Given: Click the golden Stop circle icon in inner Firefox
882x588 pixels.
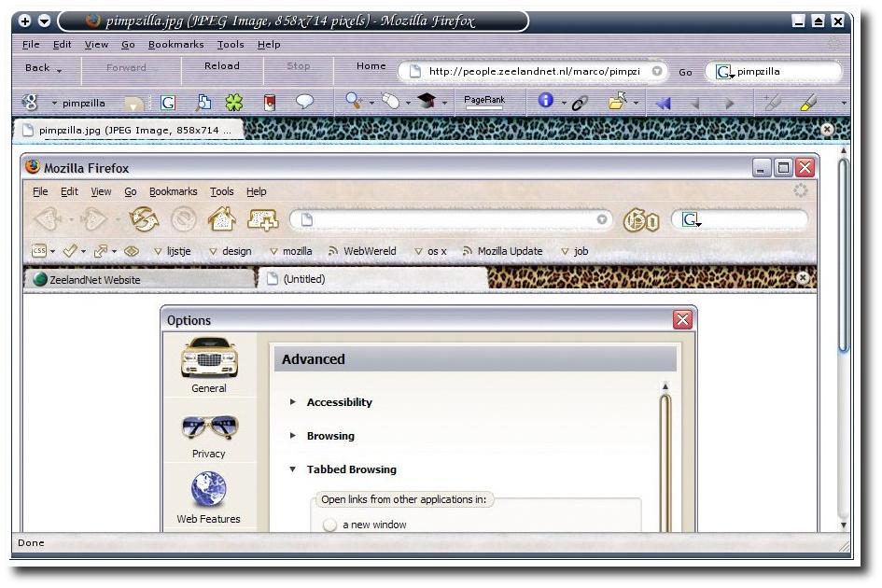Looking at the screenshot, I should click(x=183, y=219).
